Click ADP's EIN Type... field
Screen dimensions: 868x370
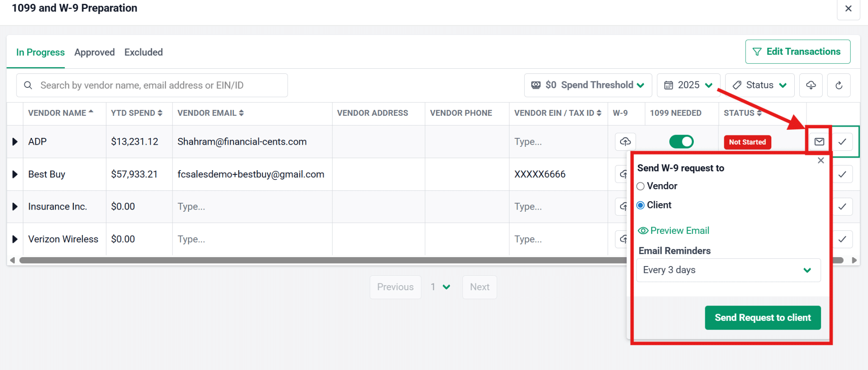tap(558, 142)
